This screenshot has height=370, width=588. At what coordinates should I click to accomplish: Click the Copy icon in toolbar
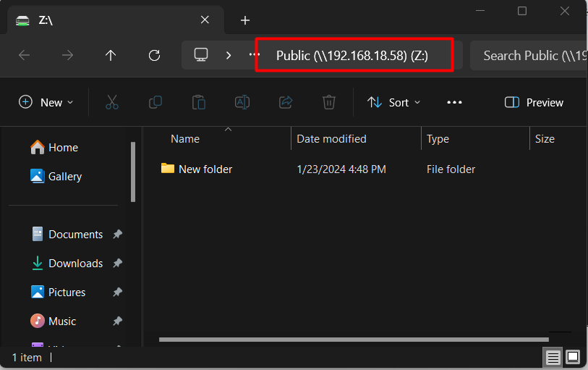(155, 102)
